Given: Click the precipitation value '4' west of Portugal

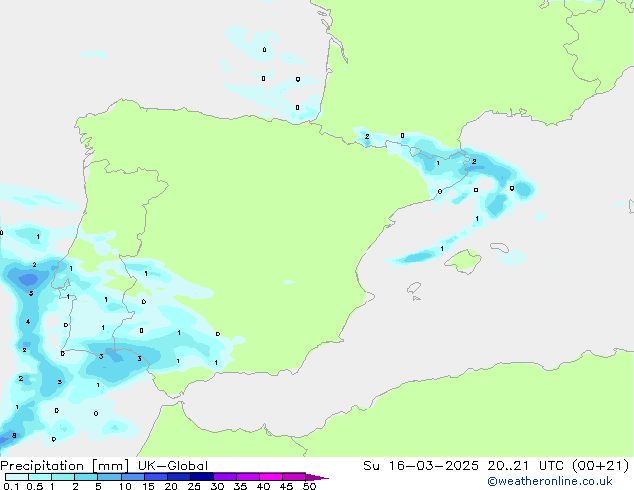Looking at the screenshot, I should coord(28,322).
